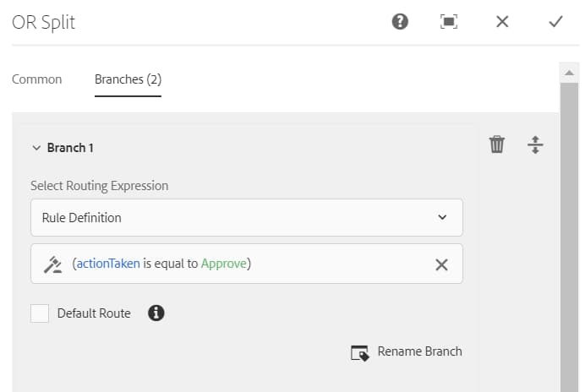585x392 pixels.
Task: Remove the actionTaken rule expression
Action: tap(441, 264)
